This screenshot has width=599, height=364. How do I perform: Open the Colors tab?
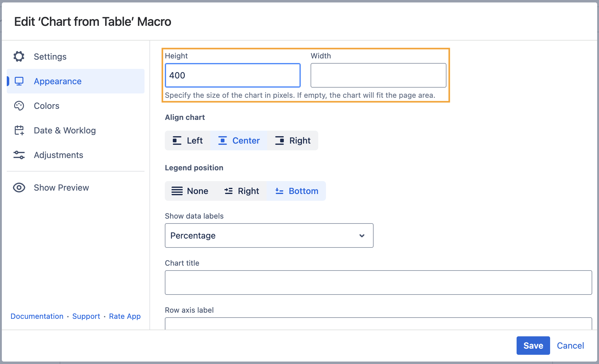click(47, 106)
